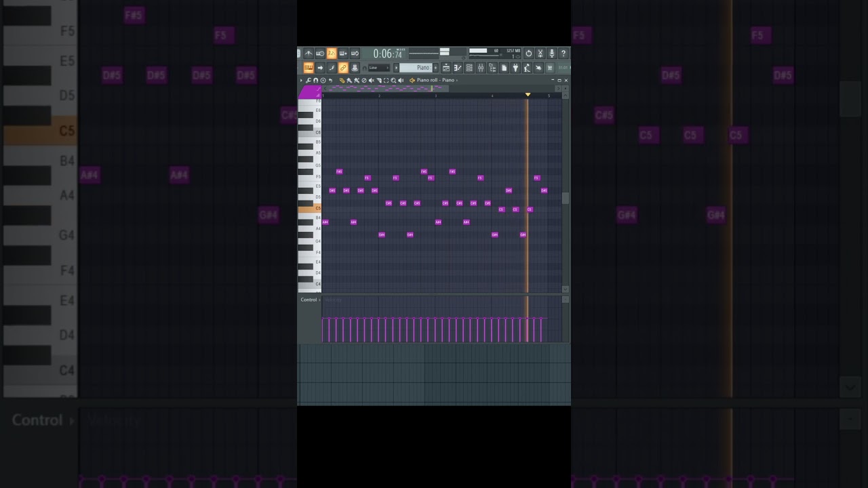The height and width of the screenshot is (488, 868).
Task: Select the D#5 note after the playhead
Action: point(544,190)
